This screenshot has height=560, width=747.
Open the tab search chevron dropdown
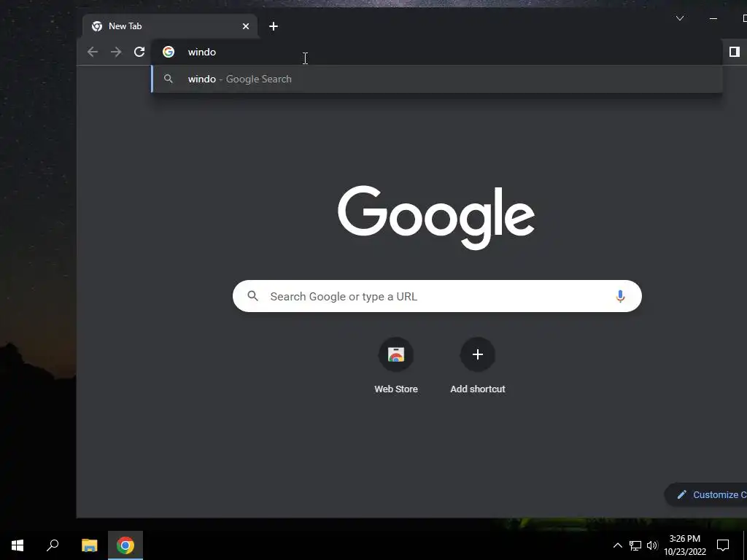680,18
